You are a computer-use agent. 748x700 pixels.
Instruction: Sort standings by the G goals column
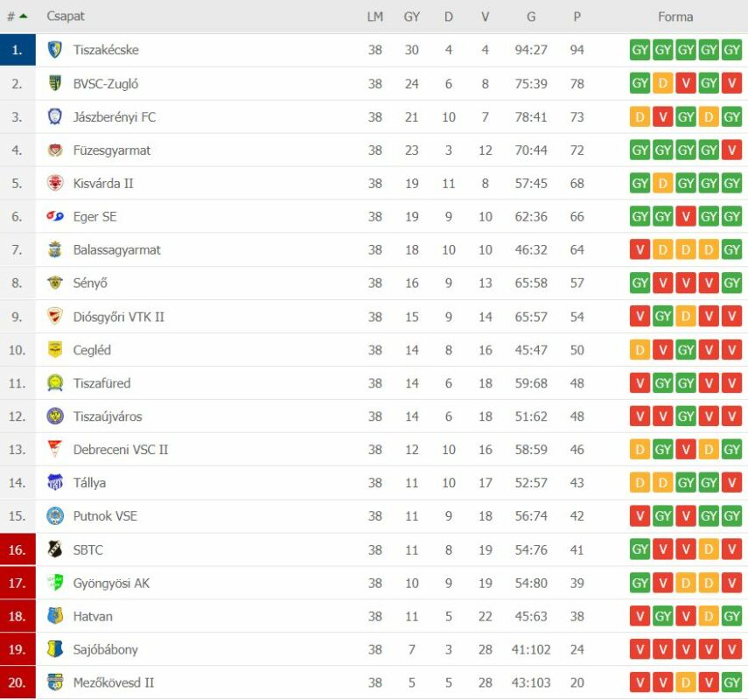point(531,17)
